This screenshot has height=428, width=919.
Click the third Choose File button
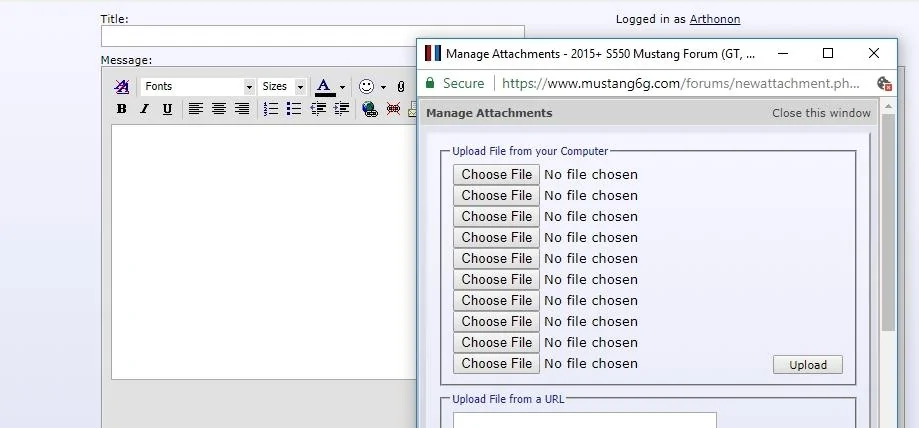click(x=496, y=217)
